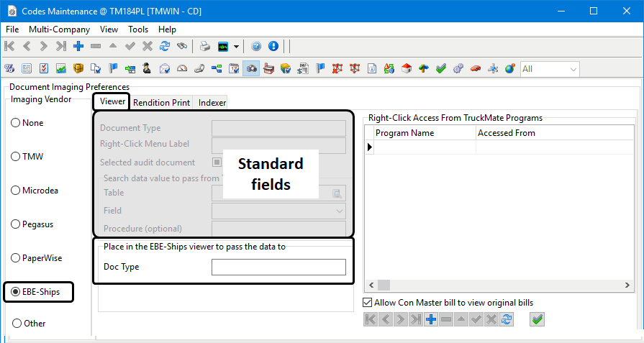The width and height of the screenshot is (644, 343).
Task: Open the speedometer gauge icon
Action: (182, 69)
